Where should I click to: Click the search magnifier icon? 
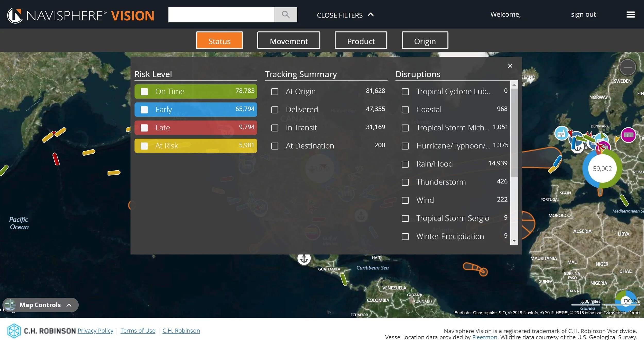(x=285, y=15)
